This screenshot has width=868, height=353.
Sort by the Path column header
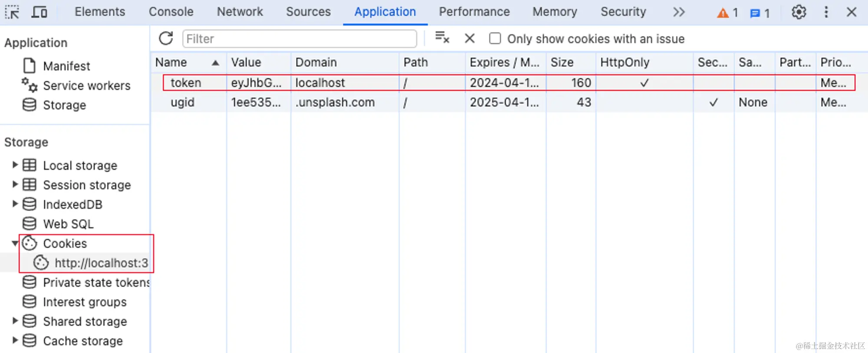(432, 63)
